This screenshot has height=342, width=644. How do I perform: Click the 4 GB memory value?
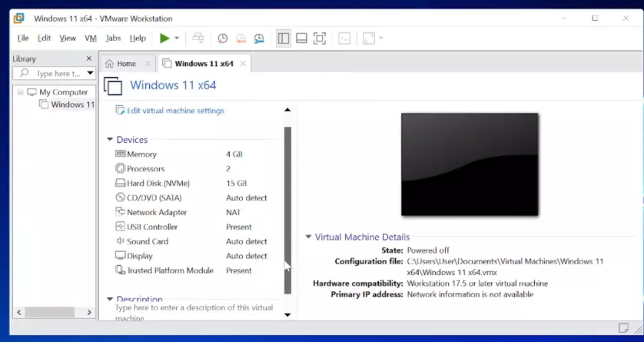(234, 154)
